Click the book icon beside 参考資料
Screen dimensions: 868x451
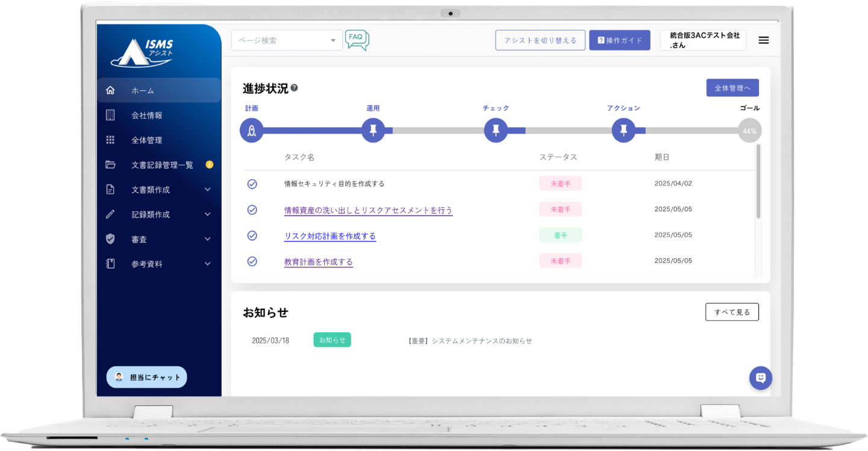(x=110, y=264)
